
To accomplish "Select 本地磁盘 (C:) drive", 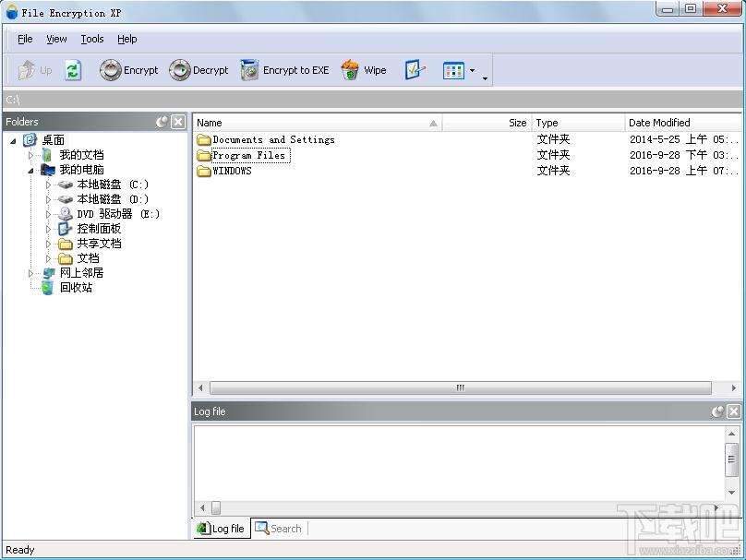I will click(x=113, y=184).
